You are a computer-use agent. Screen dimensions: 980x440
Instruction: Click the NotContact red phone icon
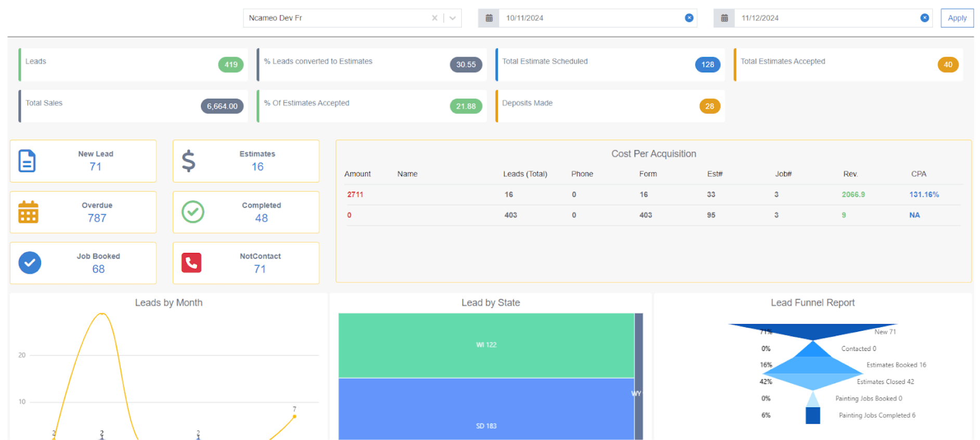(191, 263)
